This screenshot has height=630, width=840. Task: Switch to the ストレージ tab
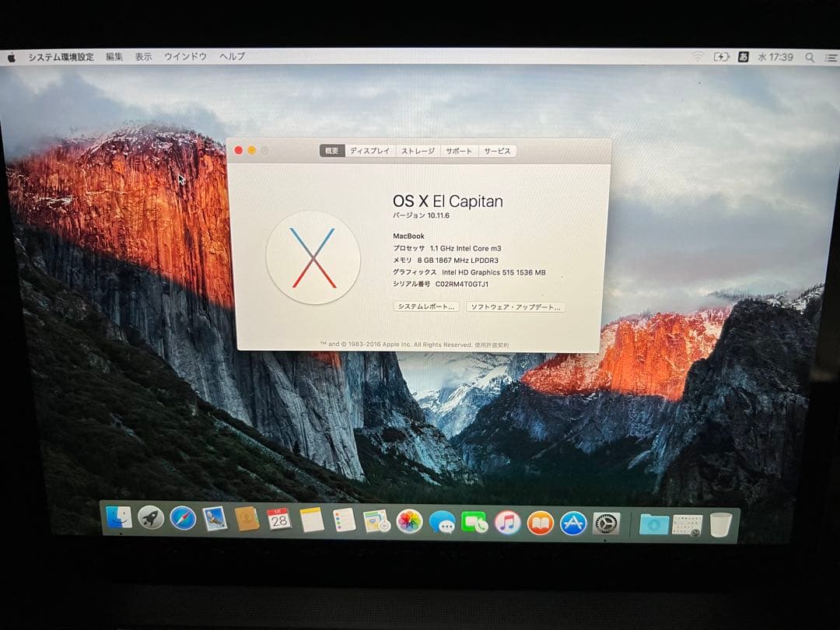click(x=417, y=151)
